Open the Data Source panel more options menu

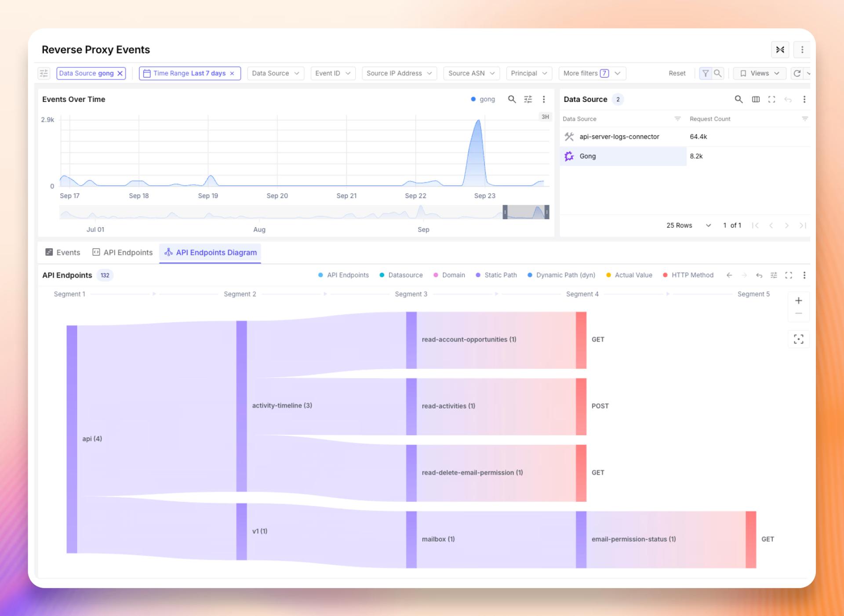point(804,99)
